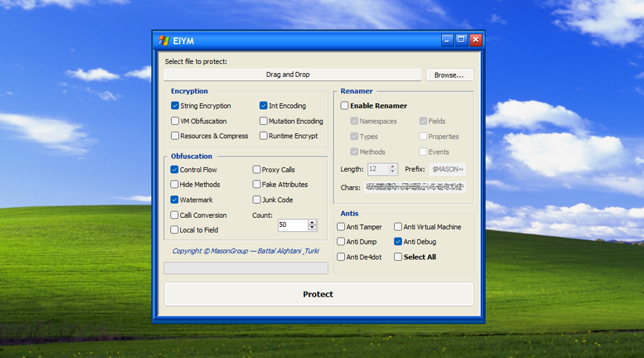Click the Browse... button
This screenshot has height=358, width=644.
coord(449,75)
